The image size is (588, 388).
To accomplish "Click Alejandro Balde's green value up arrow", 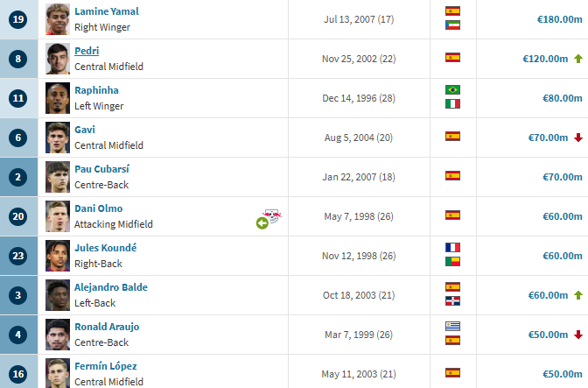I will (x=578, y=295).
